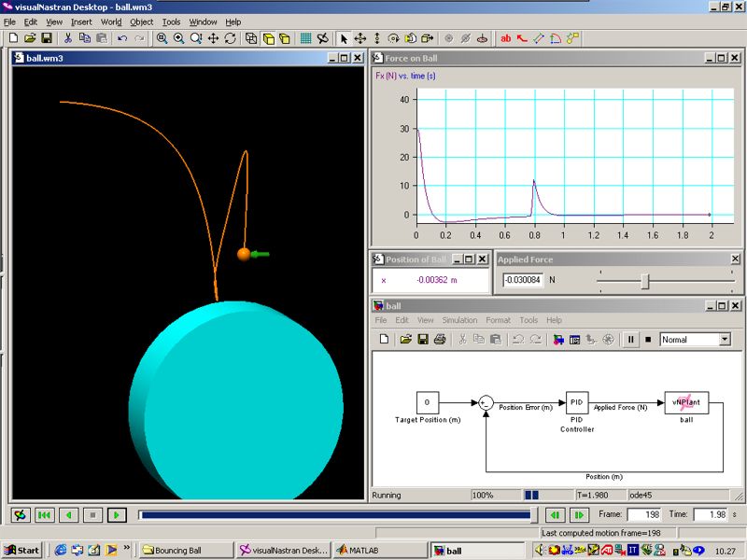The width and height of the screenshot is (747, 560).
Task: Step back one frame
Action: click(556, 515)
